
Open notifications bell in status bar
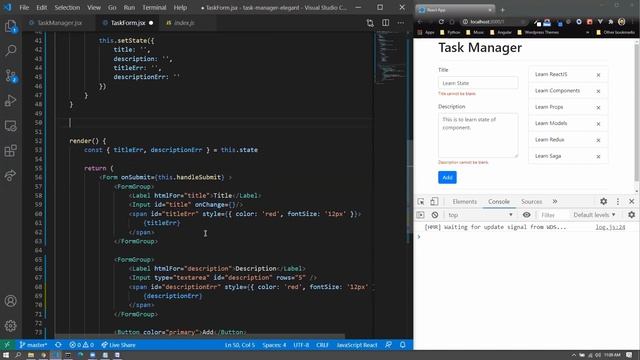point(402,345)
